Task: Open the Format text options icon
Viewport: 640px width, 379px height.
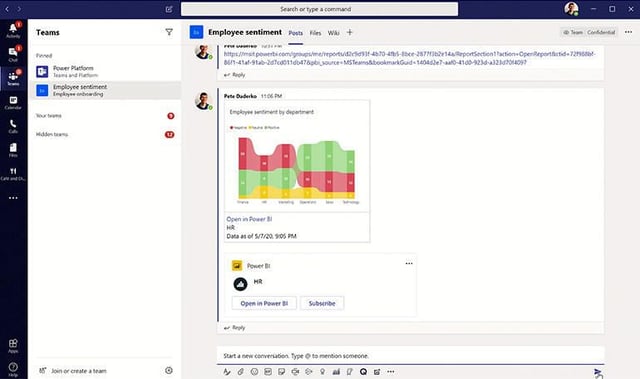Action: tap(227, 372)
